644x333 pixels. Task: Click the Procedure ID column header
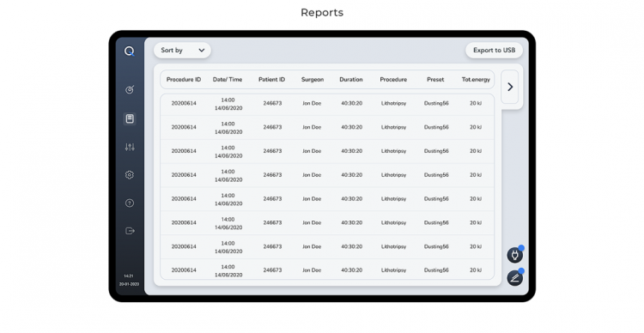coord(184,80)
